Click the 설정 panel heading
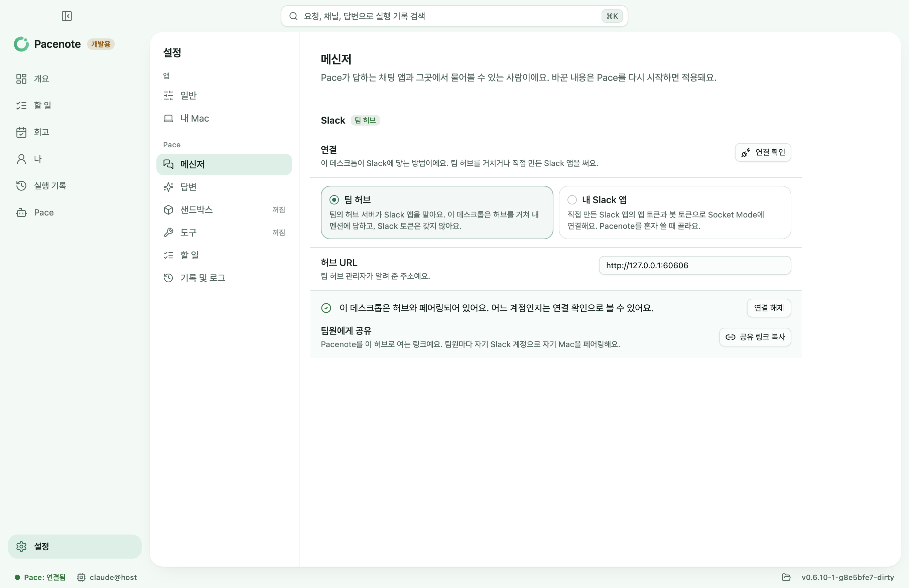 172,52
